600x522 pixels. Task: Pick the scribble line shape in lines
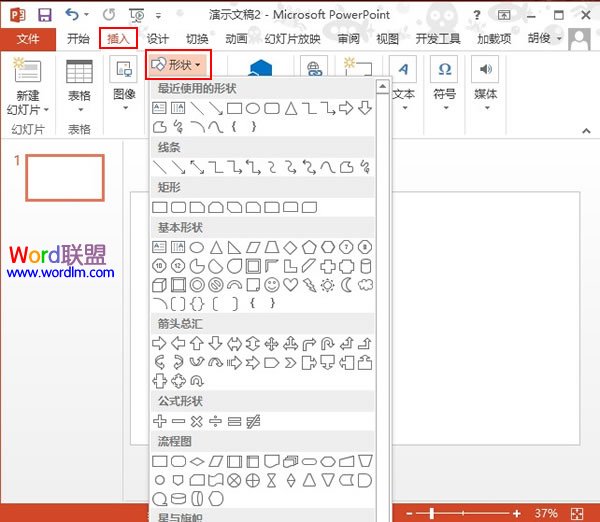365,168
